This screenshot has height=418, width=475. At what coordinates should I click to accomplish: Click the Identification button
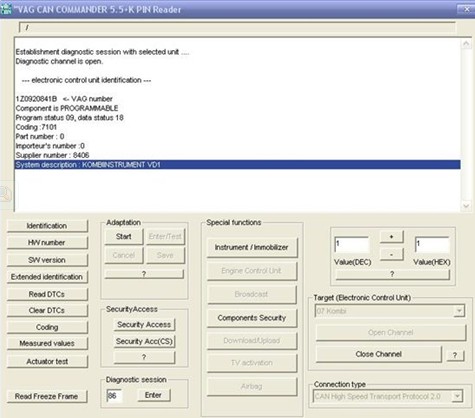(x=47, y=226)
